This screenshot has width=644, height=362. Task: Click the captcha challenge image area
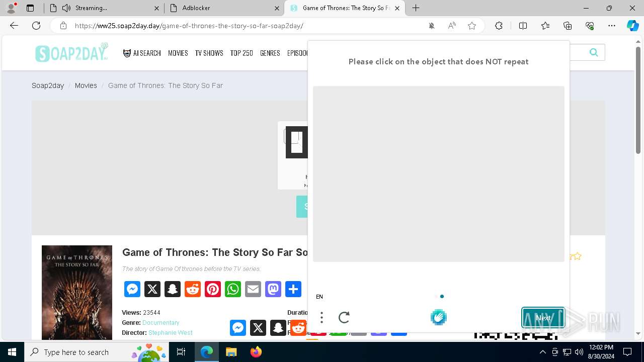(x=439, y=174)
